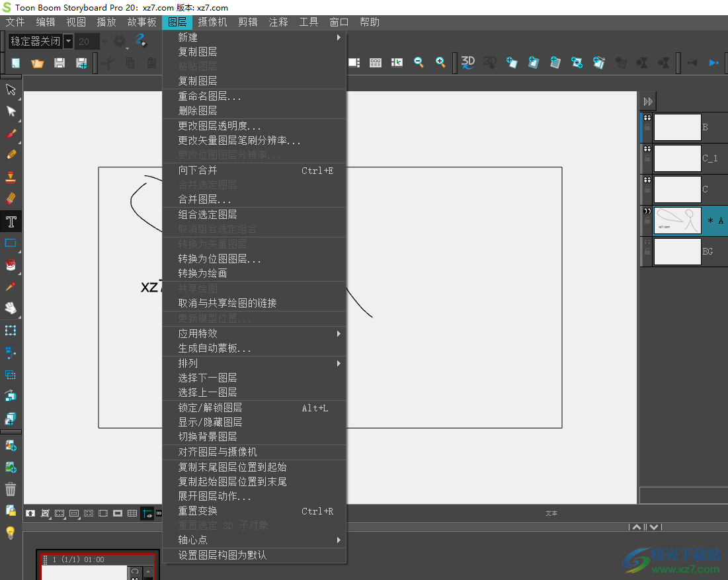Click the Zoom In magnifier icon
The height and width of the screenshot is (580, 728).
440,62
